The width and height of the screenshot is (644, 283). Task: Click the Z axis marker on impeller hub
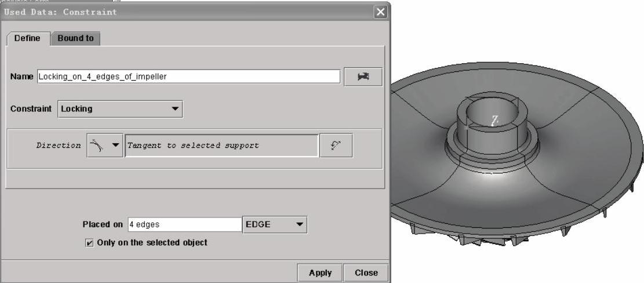point(494,121)
